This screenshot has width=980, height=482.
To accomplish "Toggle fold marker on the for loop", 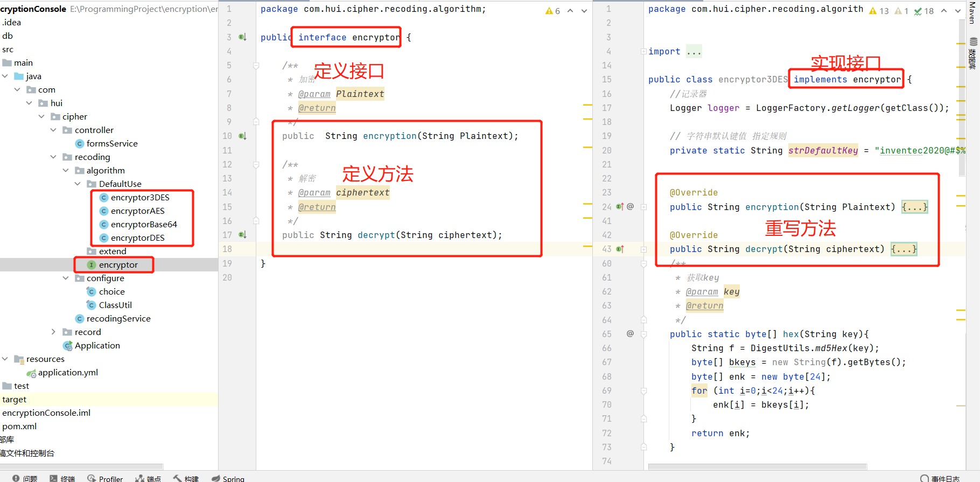I will pos(643,391).
